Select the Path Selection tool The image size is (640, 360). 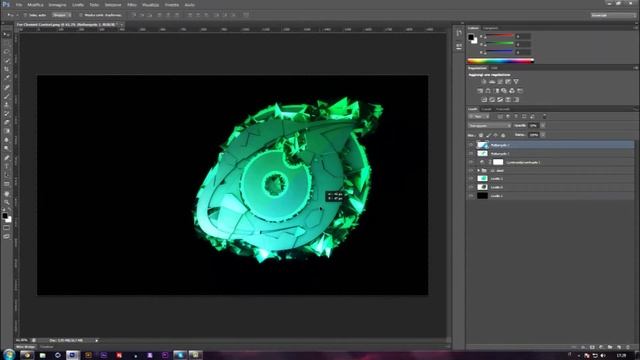coord(7,175)
